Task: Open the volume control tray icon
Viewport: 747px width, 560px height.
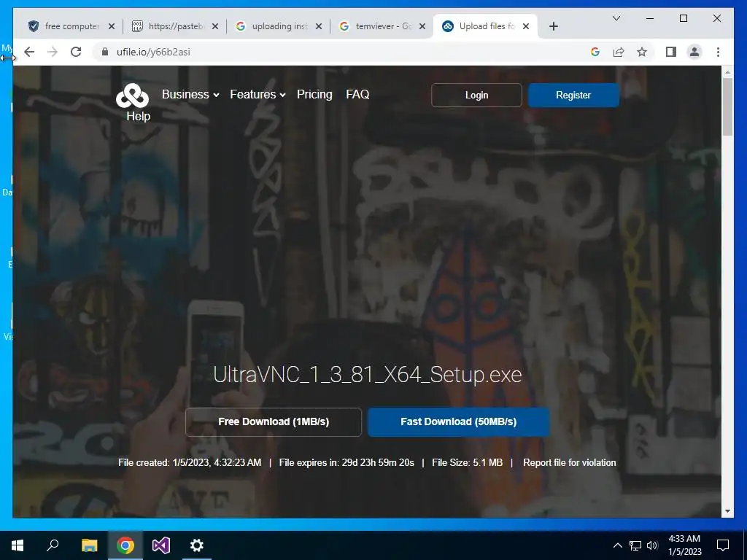Action: tap(652, 545)
